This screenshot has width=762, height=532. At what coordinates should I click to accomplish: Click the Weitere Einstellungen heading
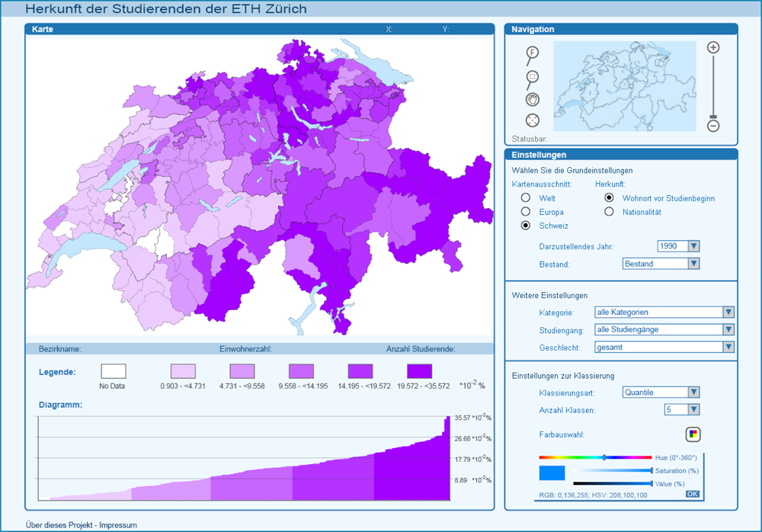[549, 295]
